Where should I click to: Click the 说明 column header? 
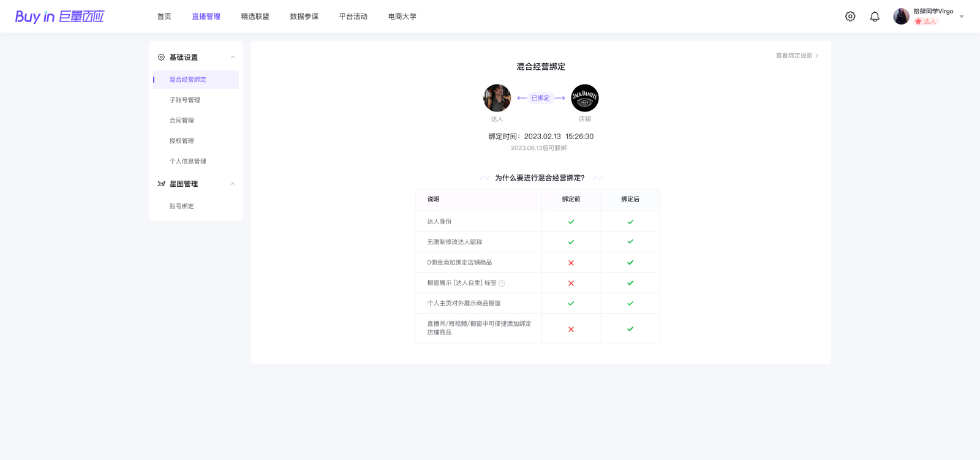(x=433, y=199)
